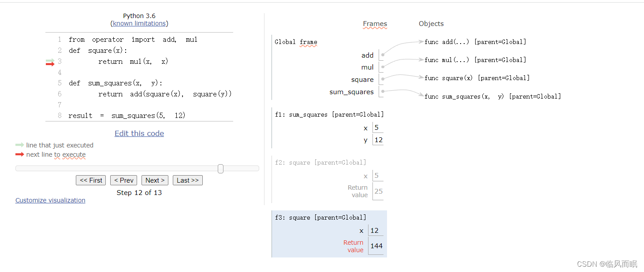Click code line 8 with result assignment
Screen dimensions: 644x272
127,116
